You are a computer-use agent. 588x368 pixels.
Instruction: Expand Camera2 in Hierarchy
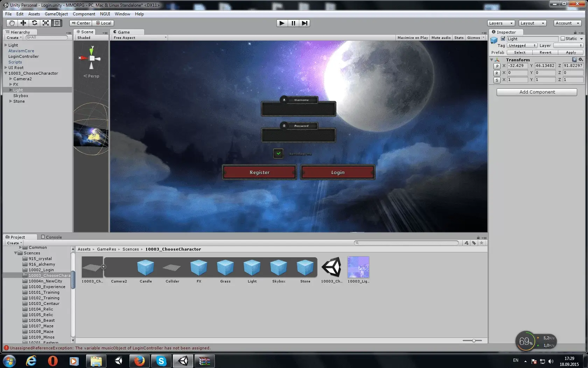tap(10, 79)
